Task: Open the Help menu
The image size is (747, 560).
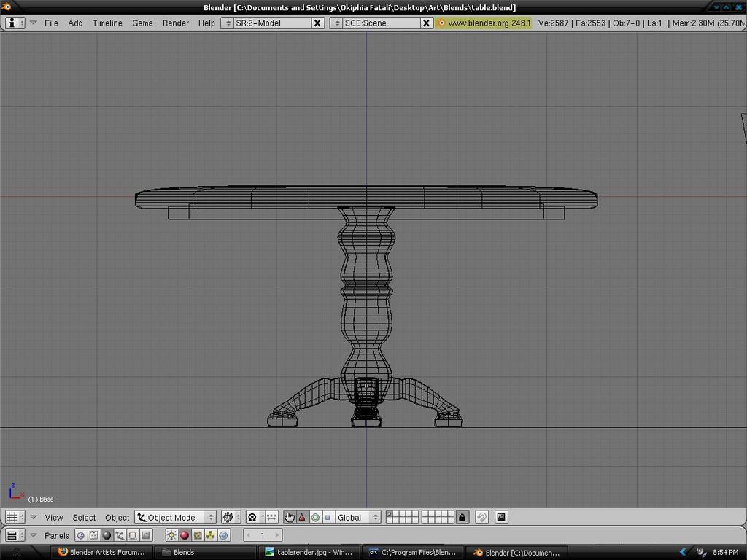Action: coord(206,23)
